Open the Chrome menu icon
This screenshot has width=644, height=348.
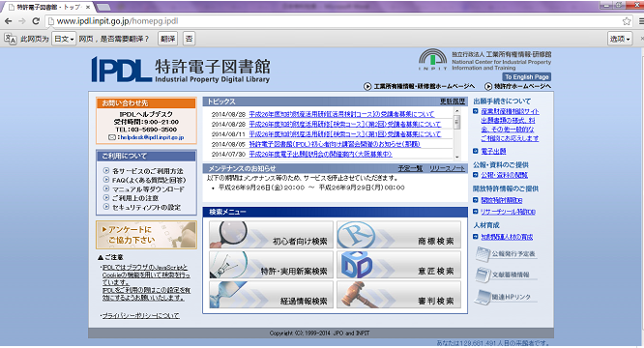pyautogui.click(x=641, y=21)
